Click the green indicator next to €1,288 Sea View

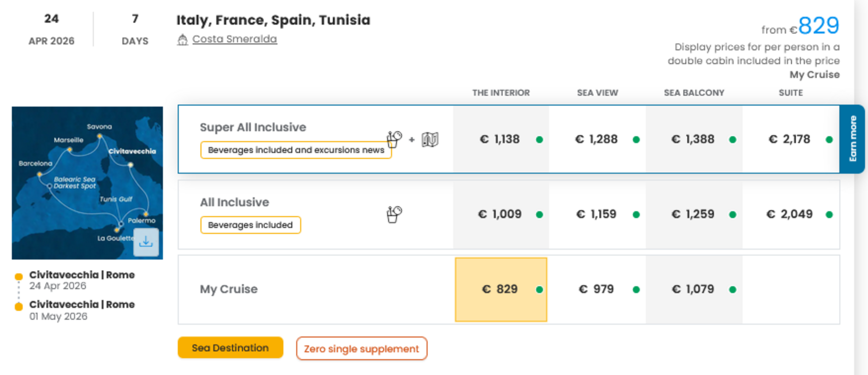(636, 139)
